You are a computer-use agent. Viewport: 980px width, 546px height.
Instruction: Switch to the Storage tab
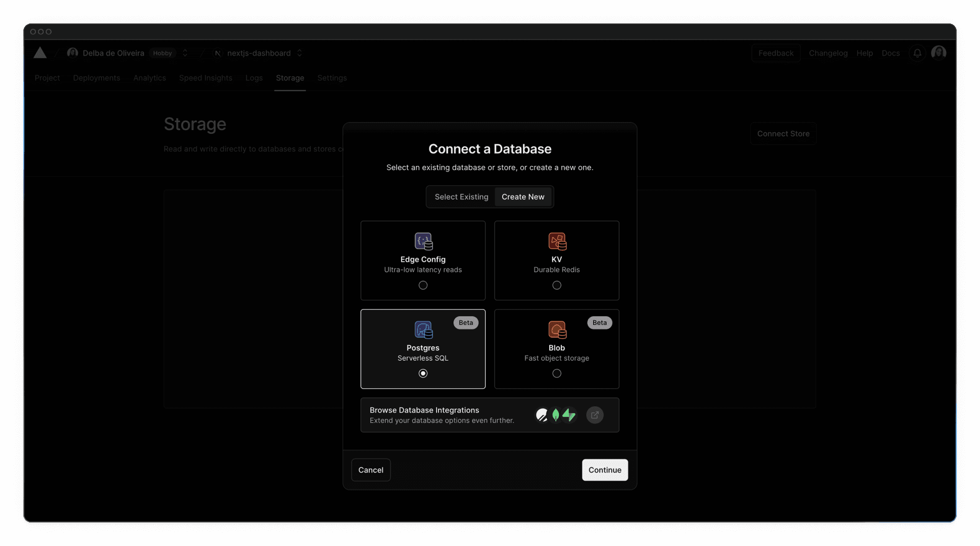click(x=290, y=78)
